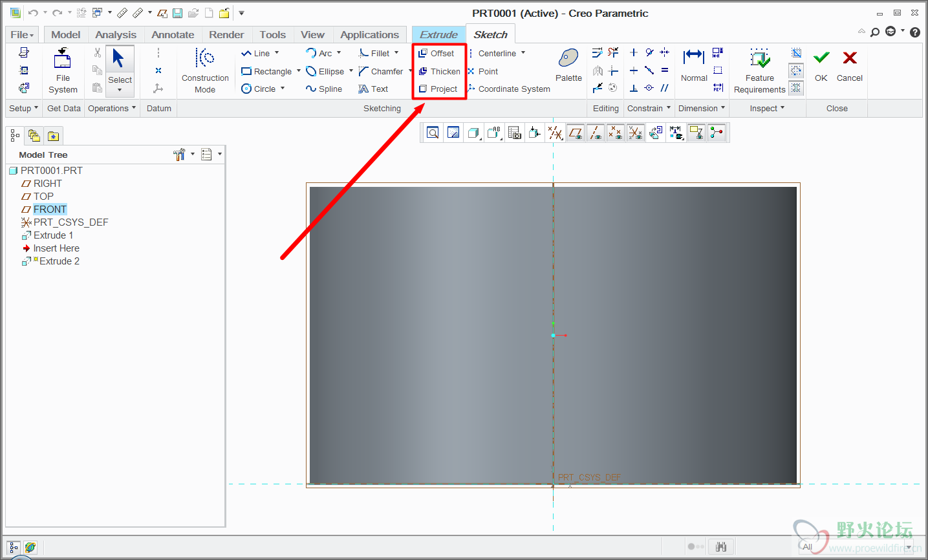928x560 pixels.
Task: Expand the Centerline dropdown arrow
Action: point(523,53)
